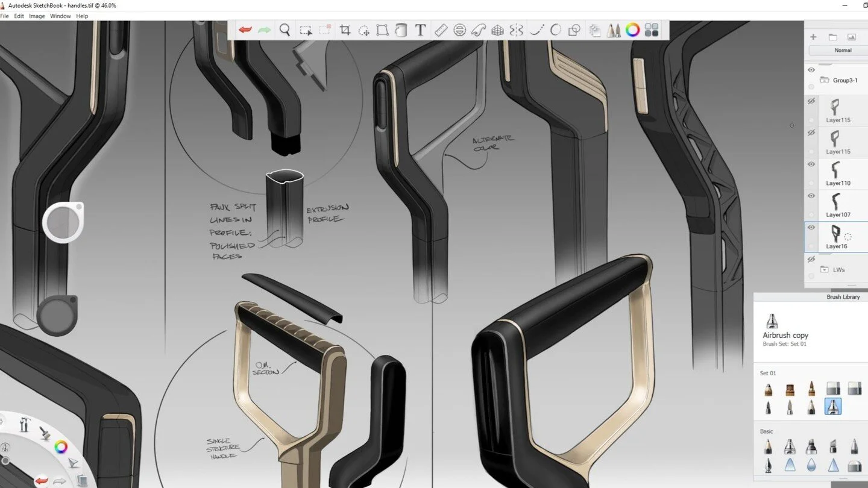
Task: Click the Airbrush copy brush name
Action: coord(785,336)
